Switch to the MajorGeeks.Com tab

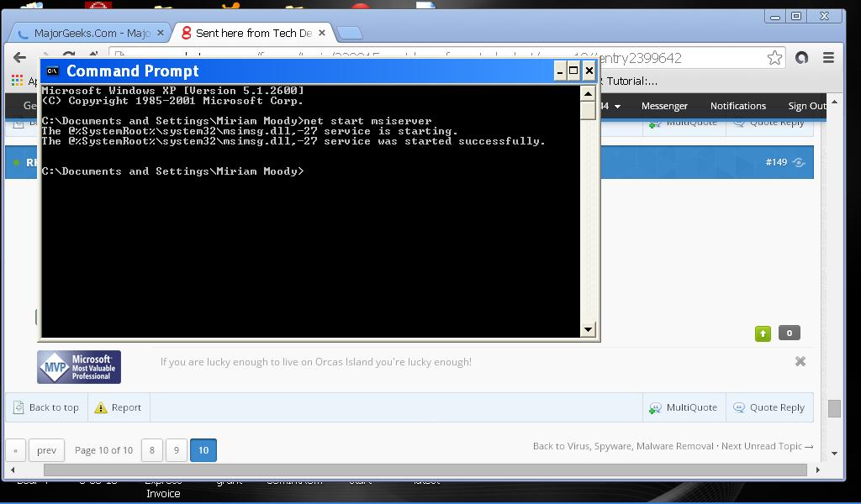pyautogui.click(x=91, y=33)
